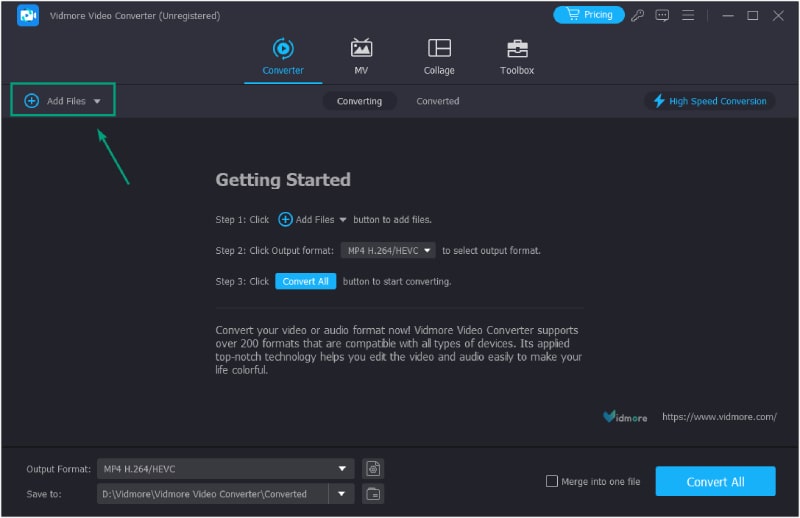Click the register key icon

coord(638,15)
